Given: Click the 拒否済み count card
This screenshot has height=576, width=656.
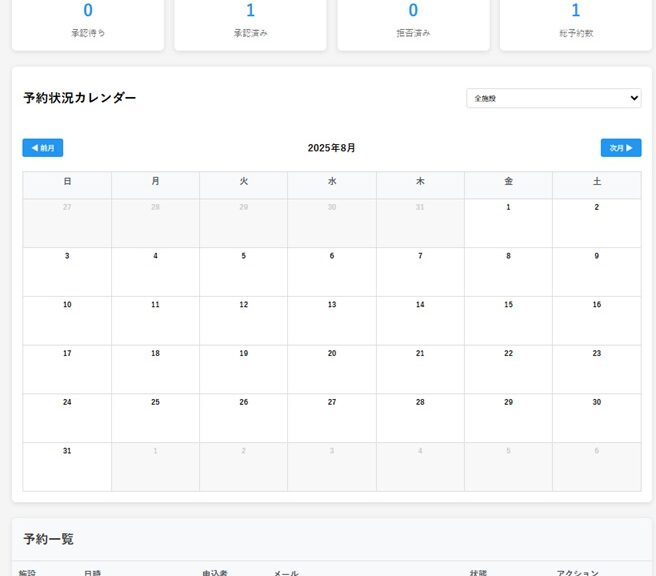Looking at the screenshot, I should point(413,23).
